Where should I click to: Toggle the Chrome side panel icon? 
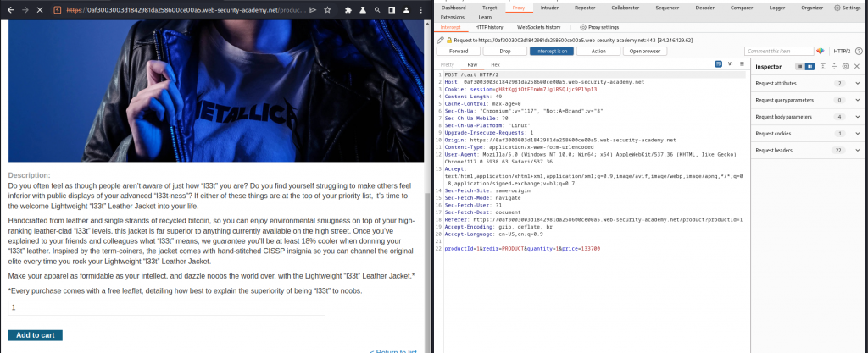392,10
